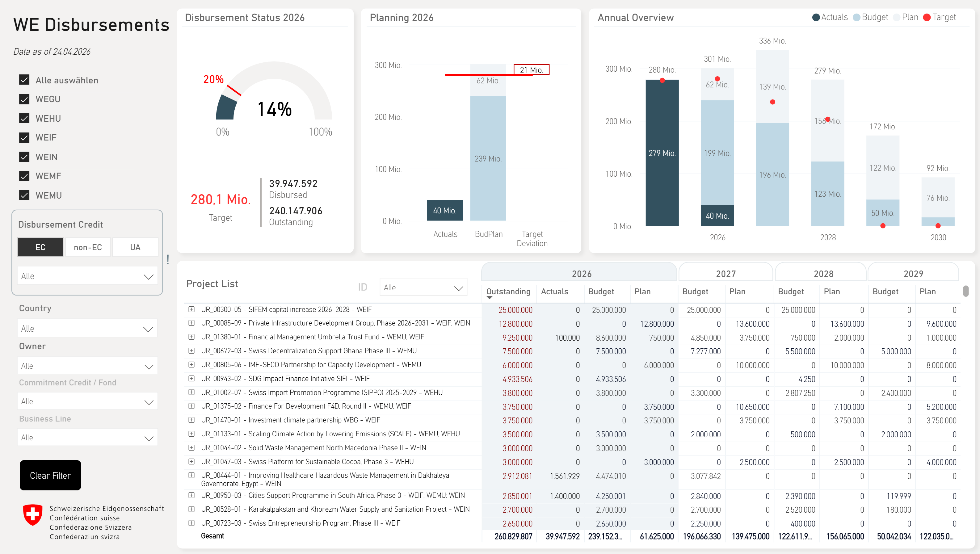The height and width of the screenshot is (554, 980).
Task: Click the 40 Mio. Actuals bar in Planning 2026
Action: (444, 210)
